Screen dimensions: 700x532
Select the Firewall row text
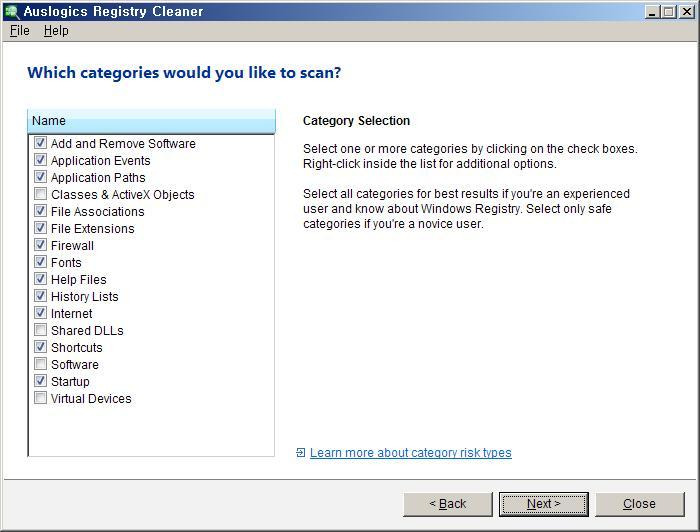(x=72, y=245)
